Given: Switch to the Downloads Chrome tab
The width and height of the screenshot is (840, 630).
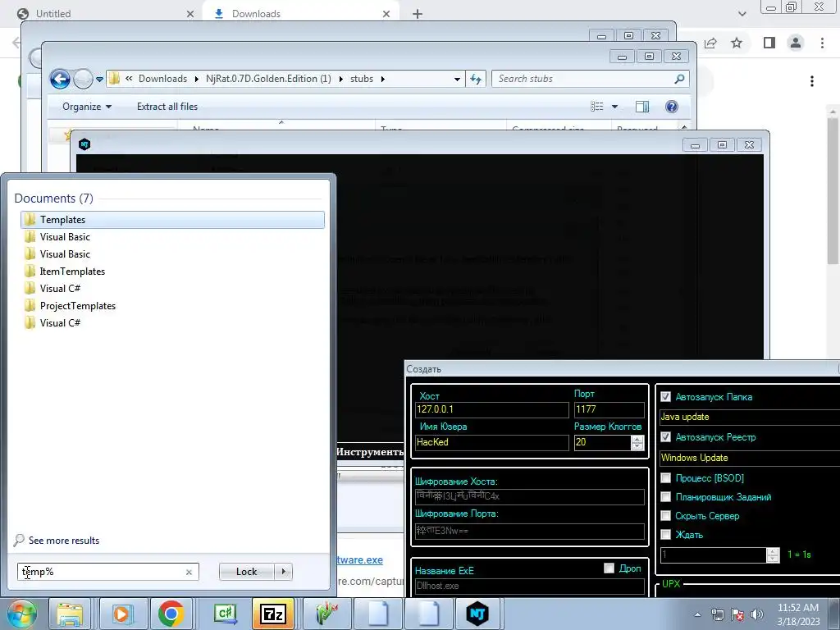Looking at the screenshot, I should 300,13.
